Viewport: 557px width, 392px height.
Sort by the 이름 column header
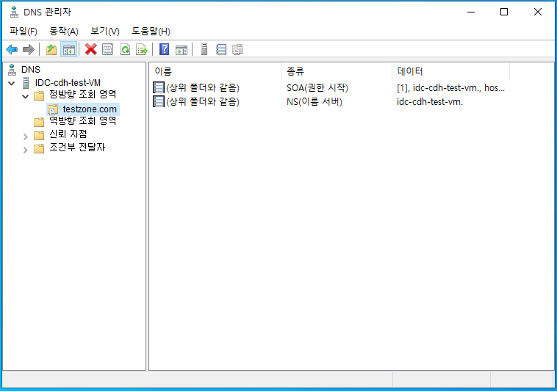[x=215, y=71]
